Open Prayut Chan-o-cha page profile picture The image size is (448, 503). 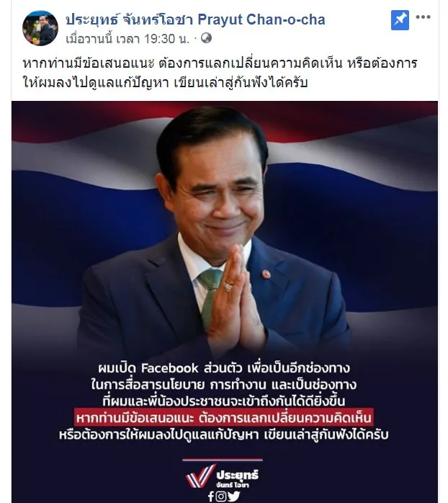40,28
